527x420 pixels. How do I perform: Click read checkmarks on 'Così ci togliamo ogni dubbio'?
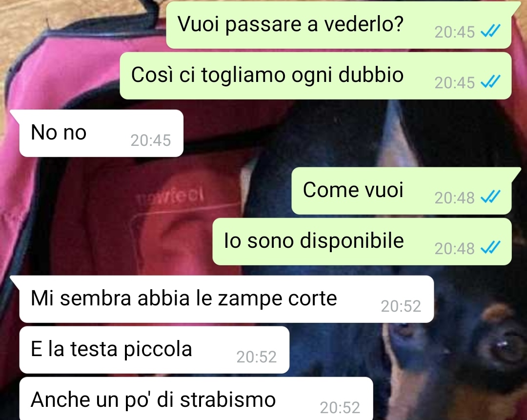(491, 82)
